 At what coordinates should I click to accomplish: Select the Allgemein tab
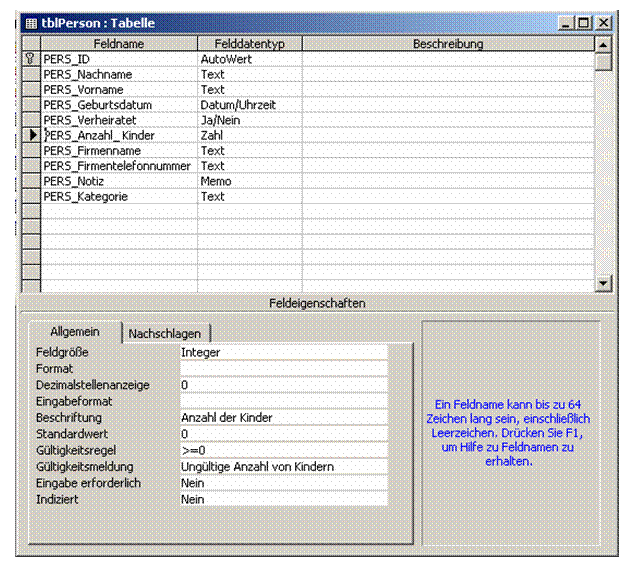click(x=75, y=332)
